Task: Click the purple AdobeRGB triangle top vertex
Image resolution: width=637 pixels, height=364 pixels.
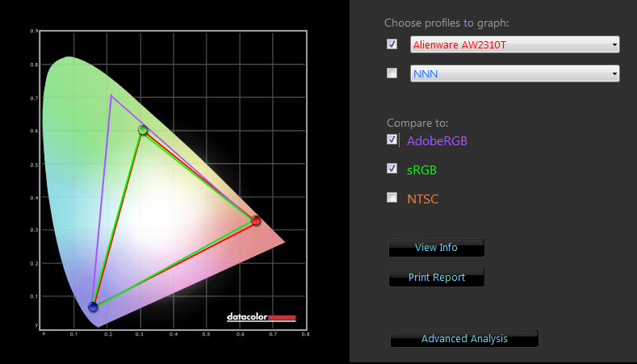Action: [x=111, y=96]
